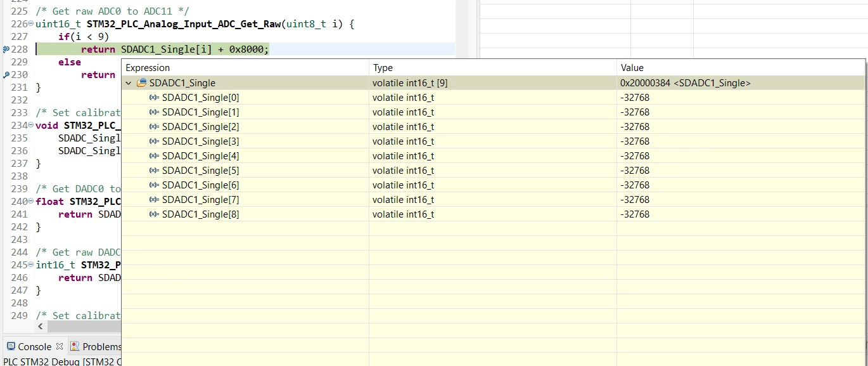Switch to the Console tab
Image resolution: width=868 pixels, height=366 pixels.
[34, 346]
